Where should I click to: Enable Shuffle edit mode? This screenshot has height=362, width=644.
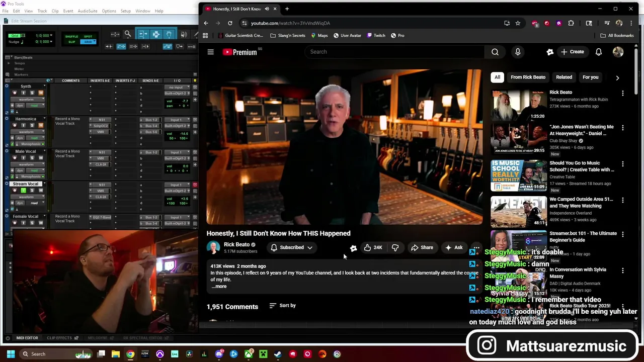click(x=72, y=37)
